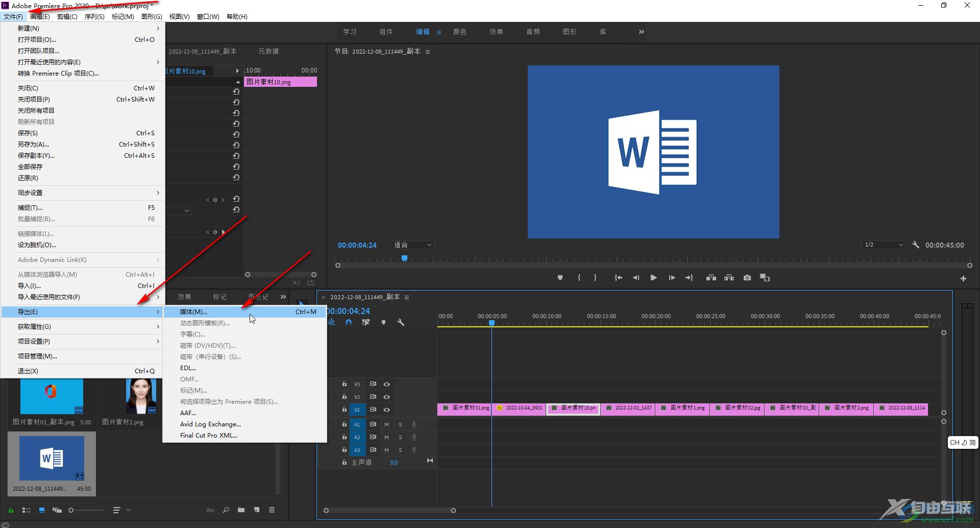980x528 pixels.
Task: Click the Find magnifier icon in Project panel
Action: point(226,510)
